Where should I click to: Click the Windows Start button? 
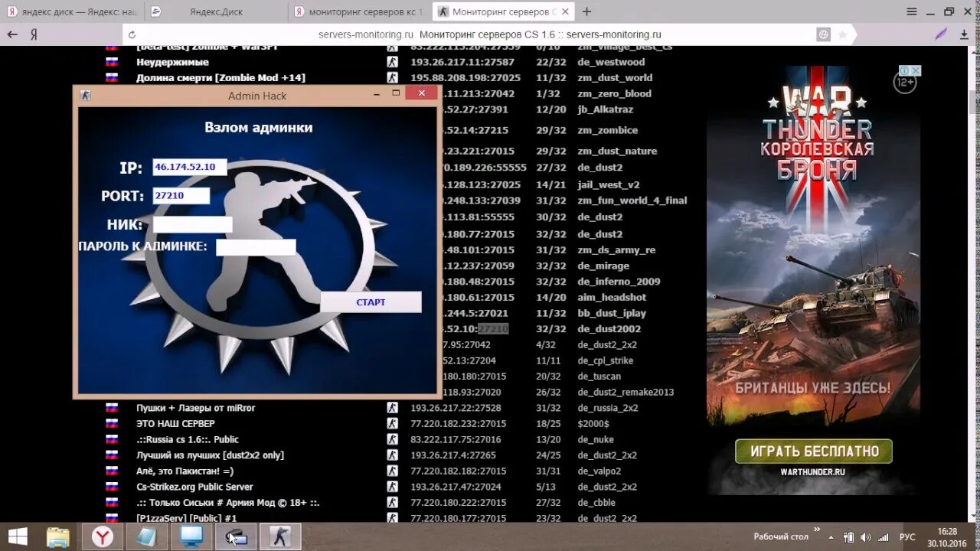[17, 536]
